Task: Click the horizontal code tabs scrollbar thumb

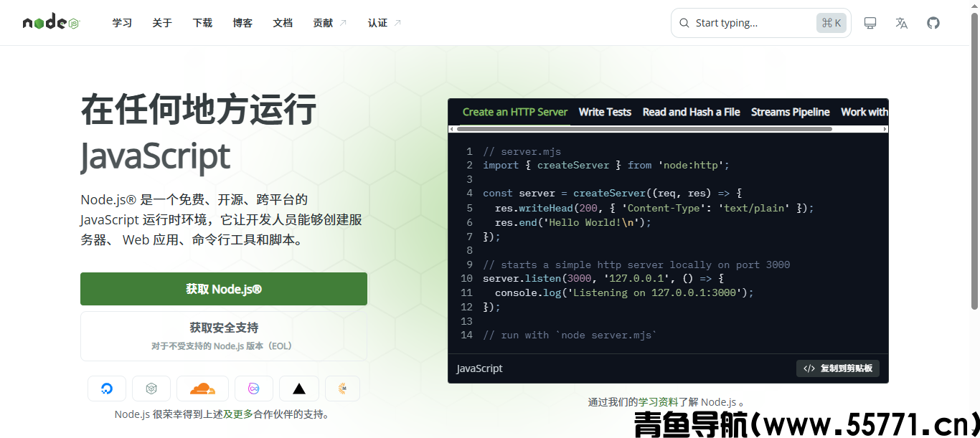Action: pos(644,129)
